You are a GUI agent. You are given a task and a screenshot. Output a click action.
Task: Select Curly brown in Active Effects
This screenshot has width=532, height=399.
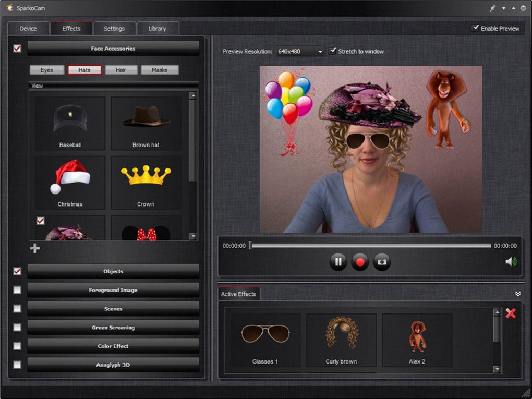coord(341,340)
